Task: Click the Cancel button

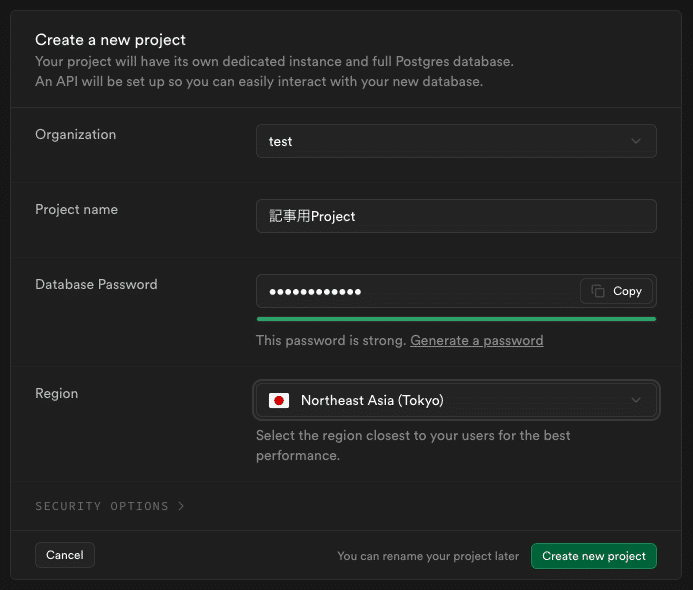Action: (x=65, y=555)
